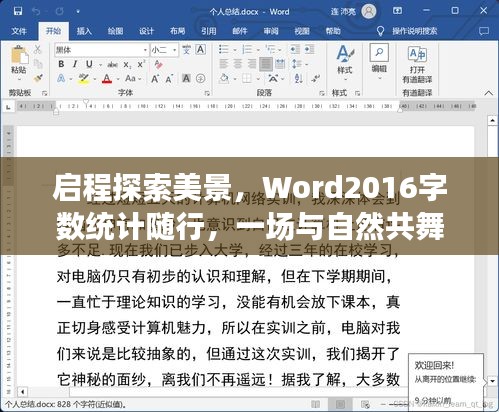Switch to the 插入 tab

pos(84,31)
